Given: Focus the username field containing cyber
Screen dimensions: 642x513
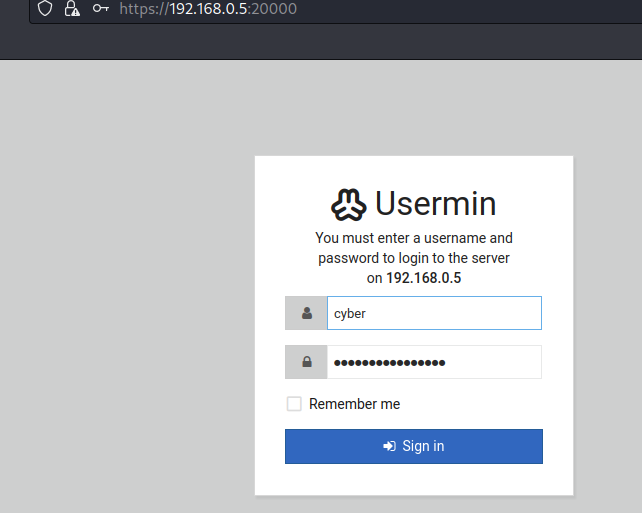Looking at the screenshot, I should coord(434,313).
